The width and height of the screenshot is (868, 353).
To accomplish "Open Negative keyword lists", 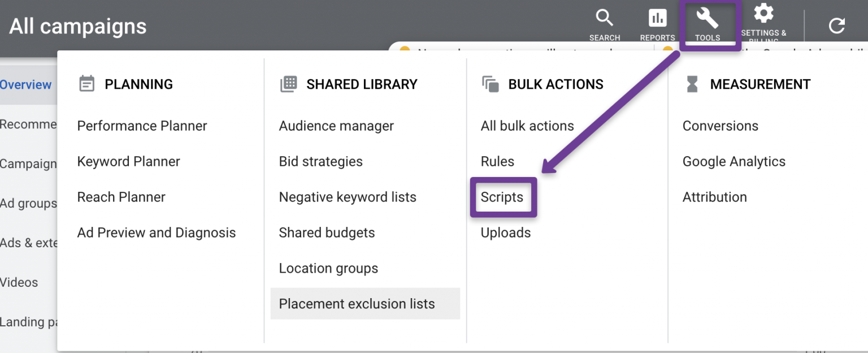I will click(x=348, y=197).
